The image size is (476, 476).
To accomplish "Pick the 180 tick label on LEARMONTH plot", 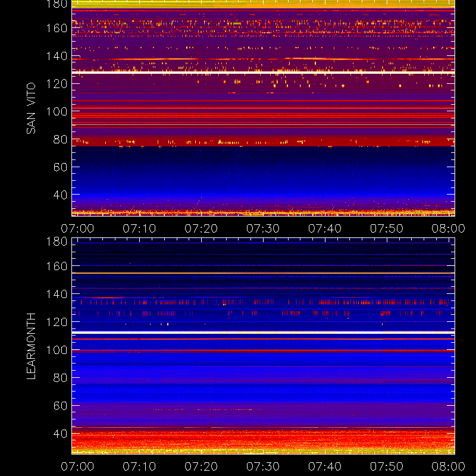I will pyautogui.click(x=57, y=242).
